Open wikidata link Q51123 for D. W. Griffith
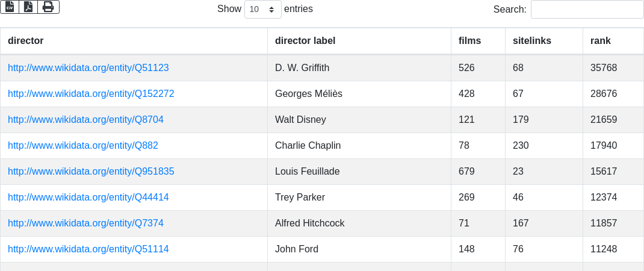 point(88,68)
